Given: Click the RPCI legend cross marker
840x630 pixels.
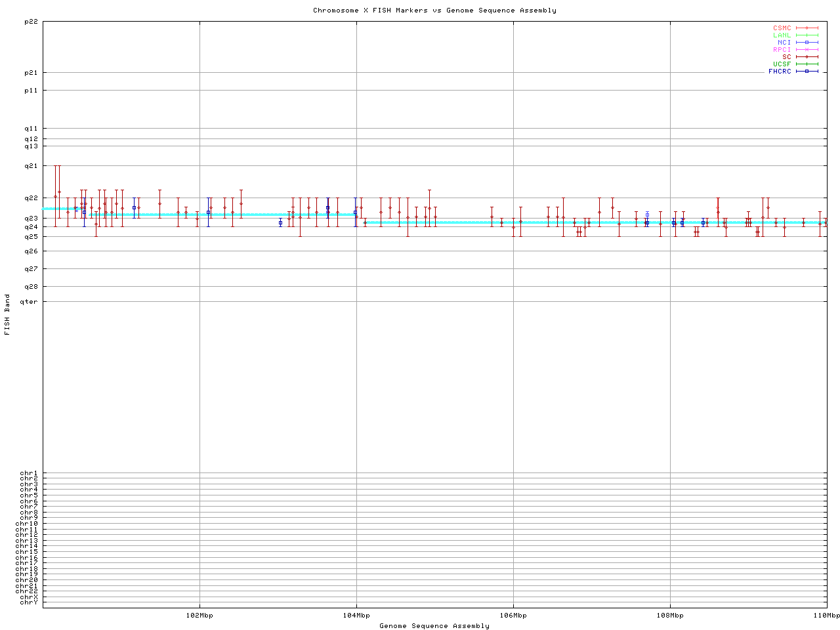Looking at the screenshot, I should click(807, 50).
